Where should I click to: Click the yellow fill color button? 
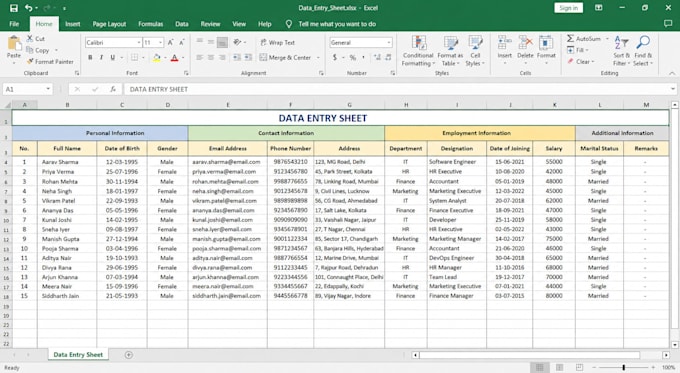157,57
